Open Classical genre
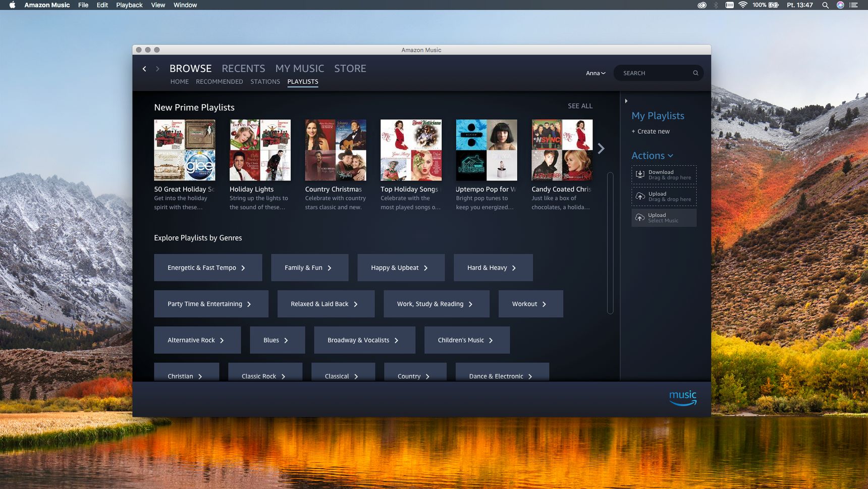 pos(343,372)
